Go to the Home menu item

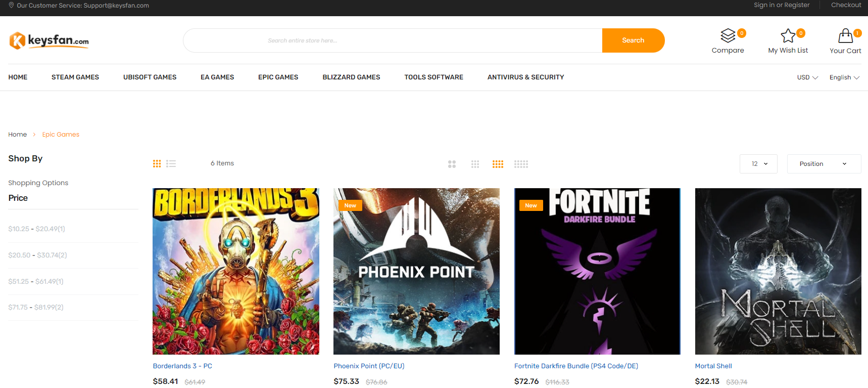point(18,77)
